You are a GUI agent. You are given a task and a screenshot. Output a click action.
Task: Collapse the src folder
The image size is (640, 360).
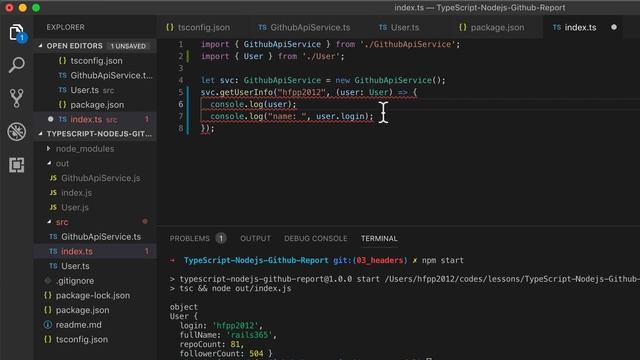[49, 222]
